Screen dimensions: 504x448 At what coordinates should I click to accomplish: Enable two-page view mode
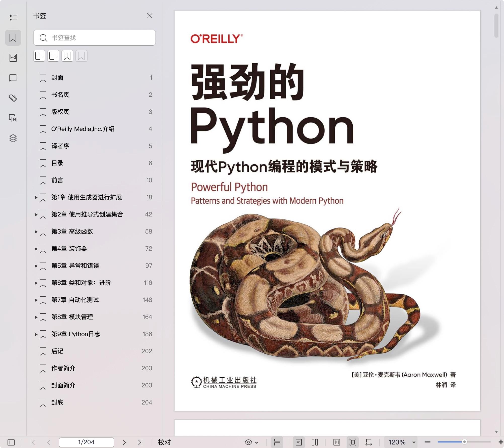tap(314, 442)
